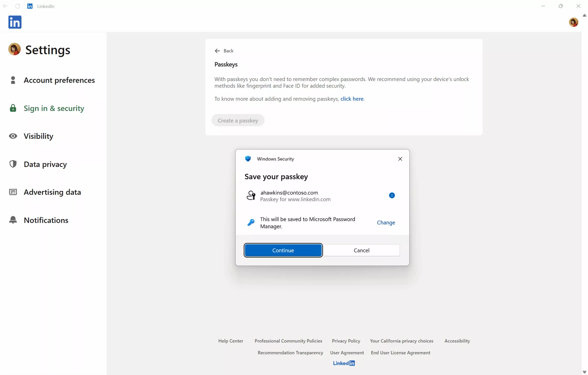588x375 pixels.
Task: Click the Windows Security shield icon
Action: pos(248,159)
